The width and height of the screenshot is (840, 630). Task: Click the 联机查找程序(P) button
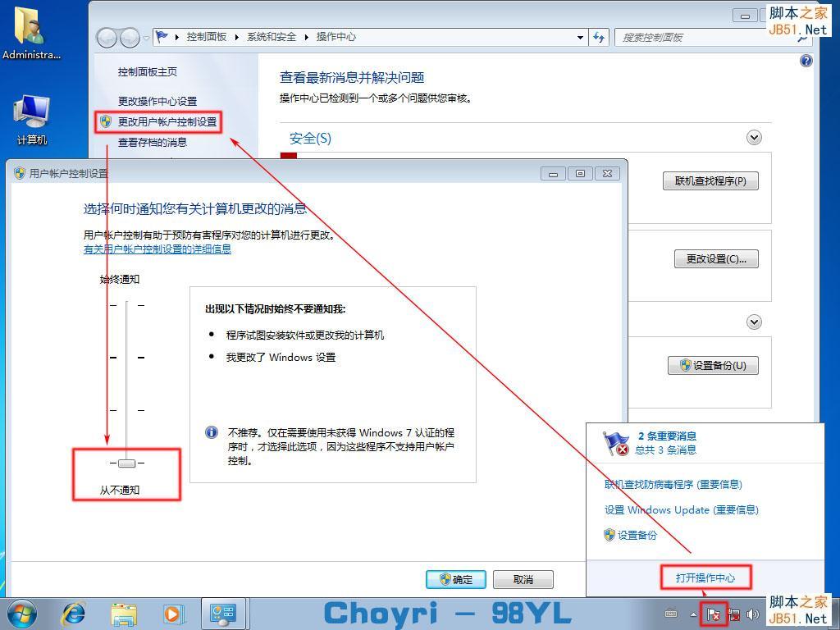point(710,180)
